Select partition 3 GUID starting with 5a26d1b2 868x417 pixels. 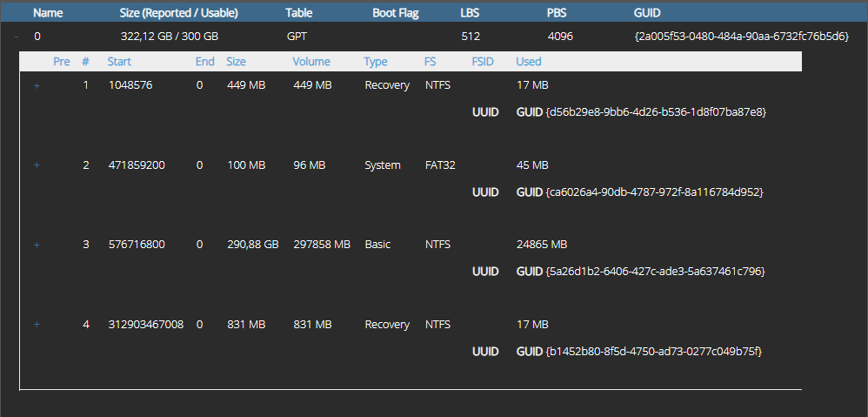[x=655, y=272]
